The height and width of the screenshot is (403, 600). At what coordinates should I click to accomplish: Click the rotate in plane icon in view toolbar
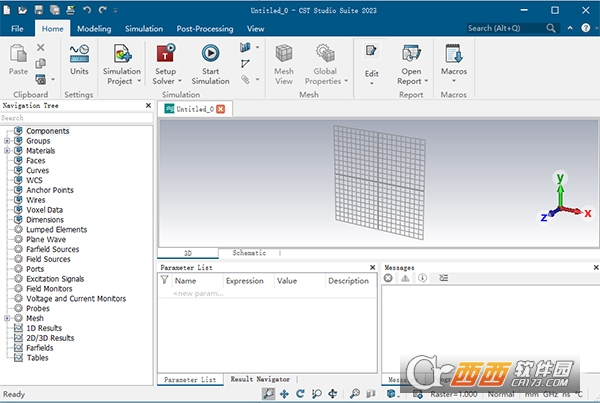click(333, 393)
